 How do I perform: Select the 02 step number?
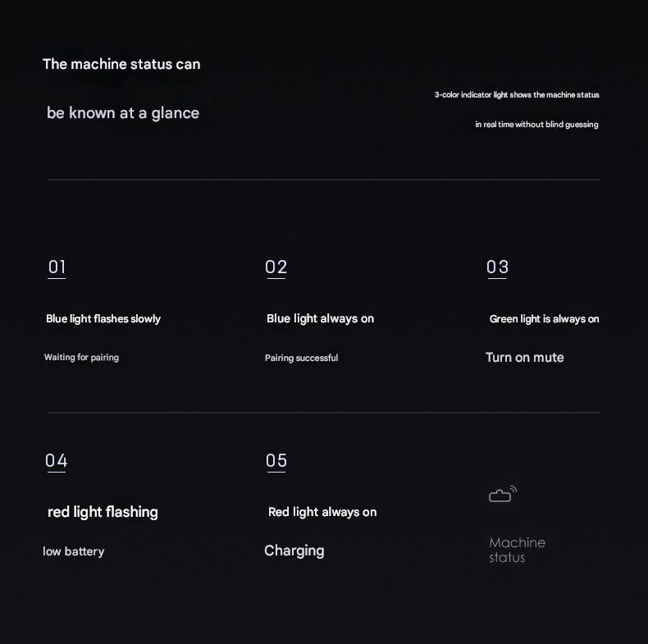click(276, 267)
